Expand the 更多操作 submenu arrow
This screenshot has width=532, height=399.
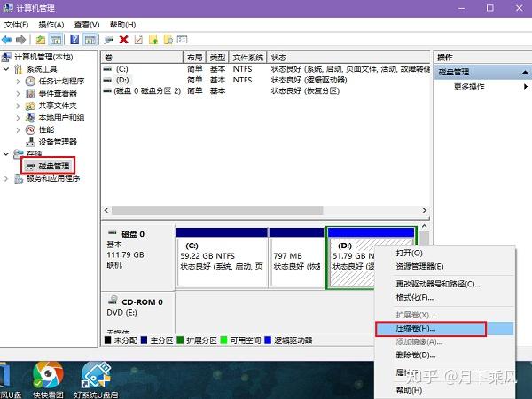pyautogui.click(x=526, y=87)
